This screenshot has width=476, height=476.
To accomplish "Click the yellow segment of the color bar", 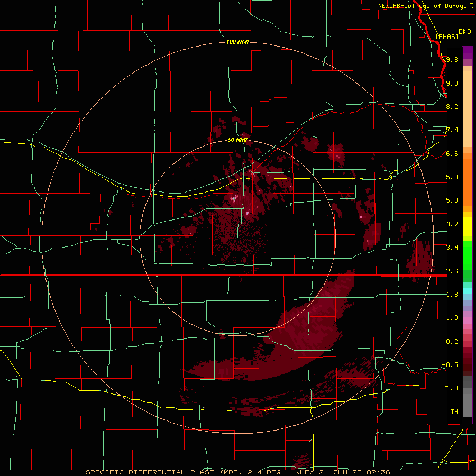I will 467,226.
